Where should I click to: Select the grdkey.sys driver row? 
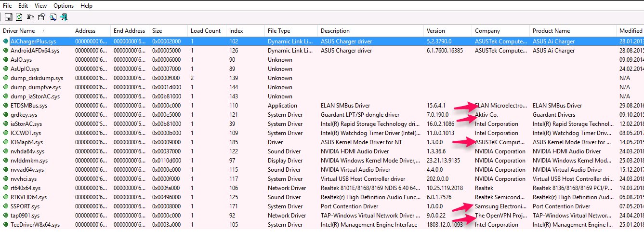click(24, 115)
